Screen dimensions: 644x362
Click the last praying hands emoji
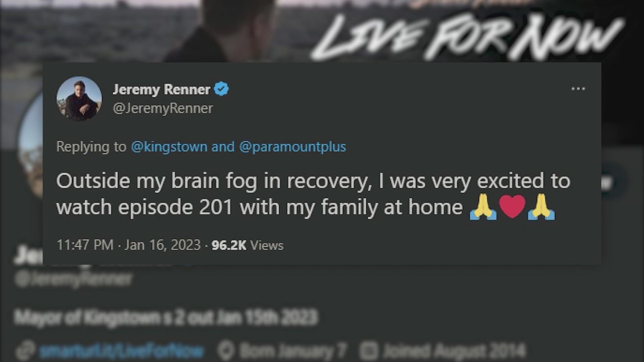(x=541, y=207)
